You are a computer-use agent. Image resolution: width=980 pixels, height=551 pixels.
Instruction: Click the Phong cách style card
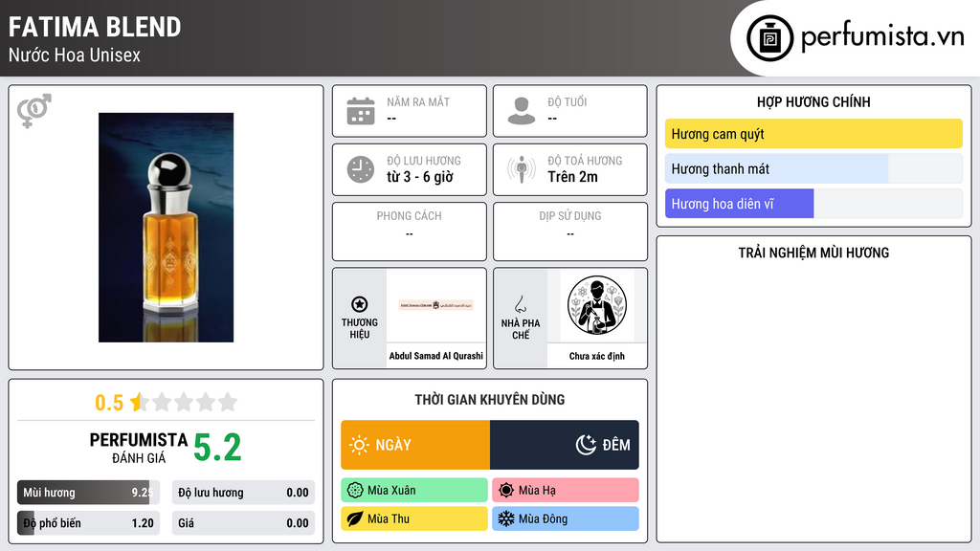pyautogui.click(x=410, y=231)
